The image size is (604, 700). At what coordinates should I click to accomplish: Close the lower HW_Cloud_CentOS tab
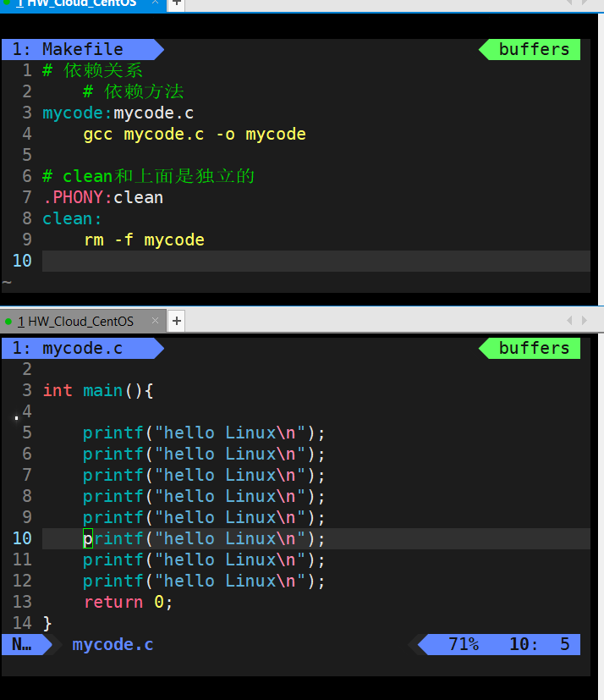point(156,321)
